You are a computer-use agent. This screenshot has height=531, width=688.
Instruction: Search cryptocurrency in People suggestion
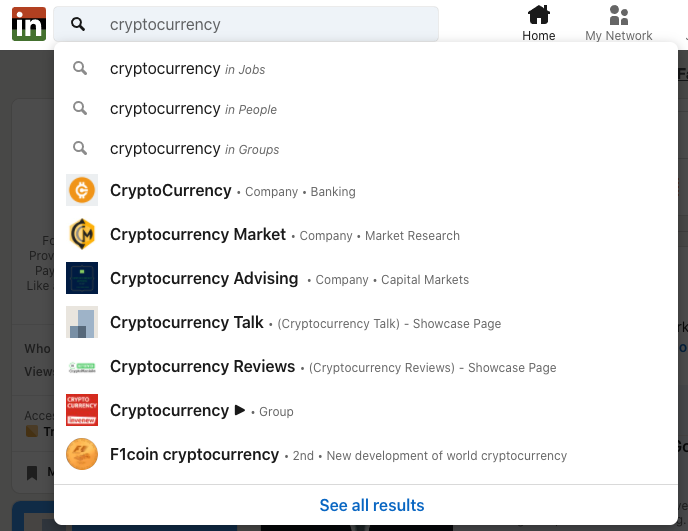pyautogui.click(x=366, y=109)
